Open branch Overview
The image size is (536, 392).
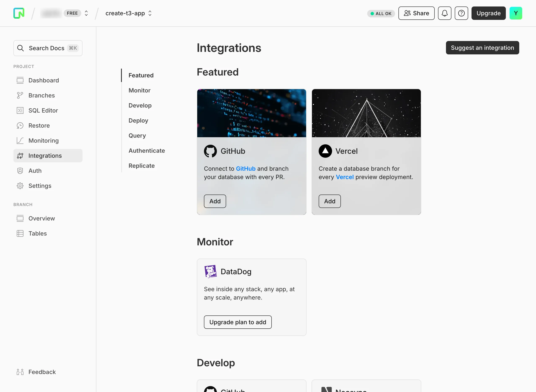48,219
